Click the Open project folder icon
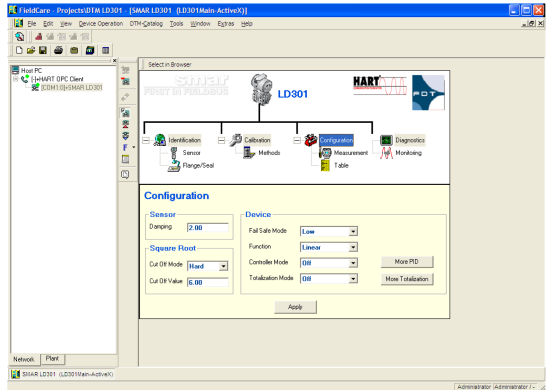Viewport: 550px width, 390px height. click(31, 51)
